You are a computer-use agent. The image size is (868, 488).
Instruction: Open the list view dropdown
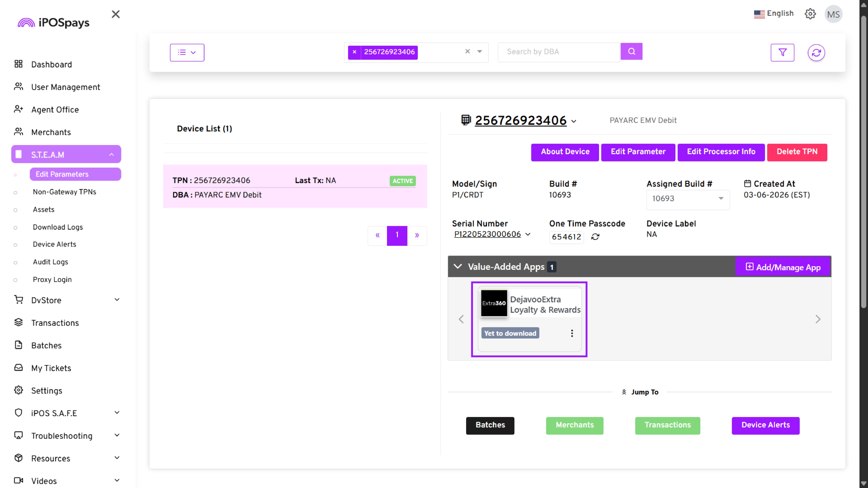(187, 52)
